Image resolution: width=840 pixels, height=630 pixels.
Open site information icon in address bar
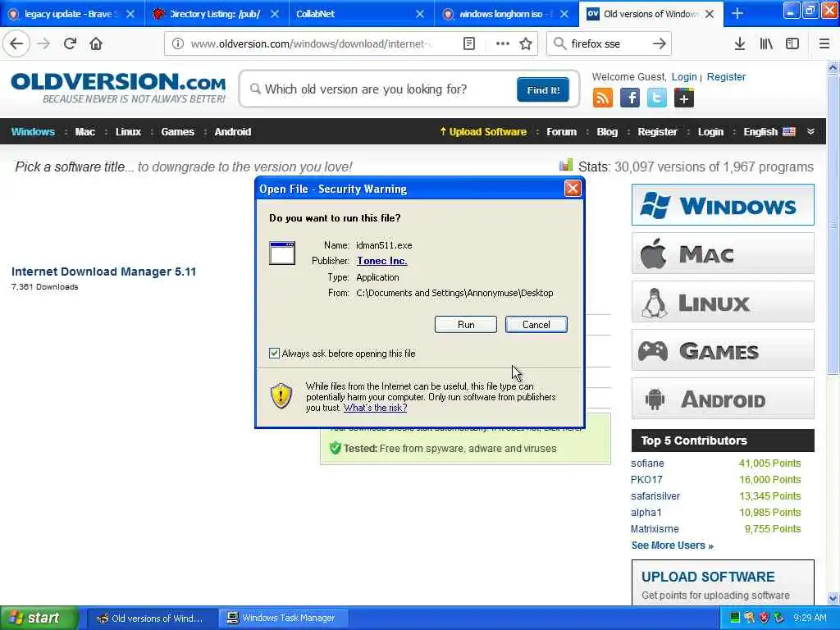177,44
